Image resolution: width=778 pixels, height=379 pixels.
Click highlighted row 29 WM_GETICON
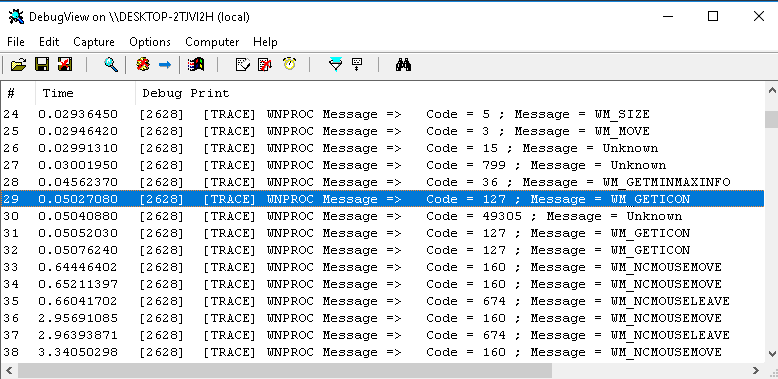tap(382, 199)
